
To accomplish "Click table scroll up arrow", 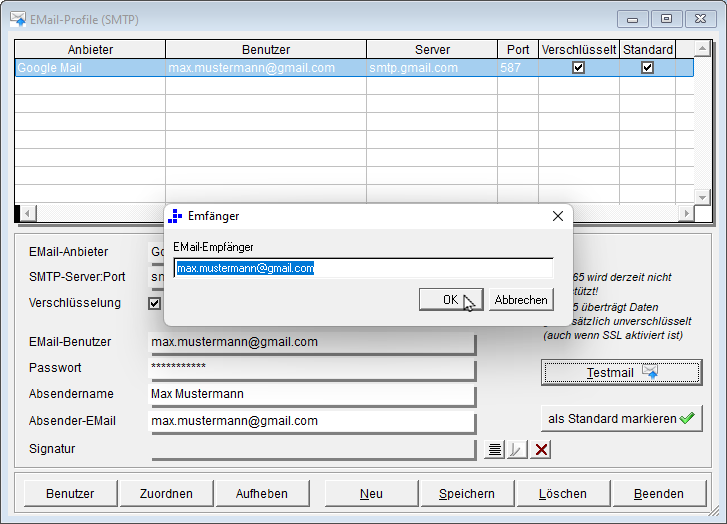I will pos(702,48).
